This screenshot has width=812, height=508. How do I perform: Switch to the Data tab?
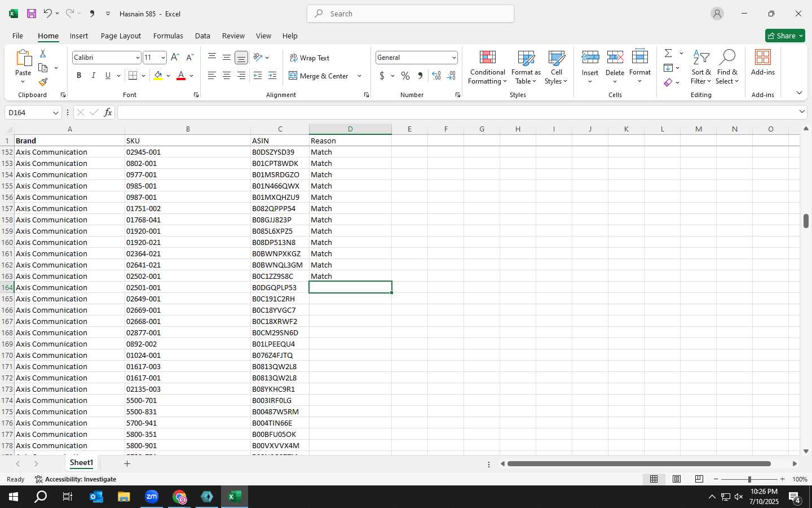coord(202,36)
